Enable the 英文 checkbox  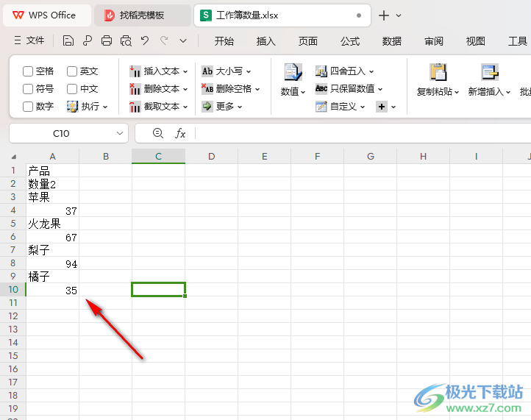tap(72, 71)
